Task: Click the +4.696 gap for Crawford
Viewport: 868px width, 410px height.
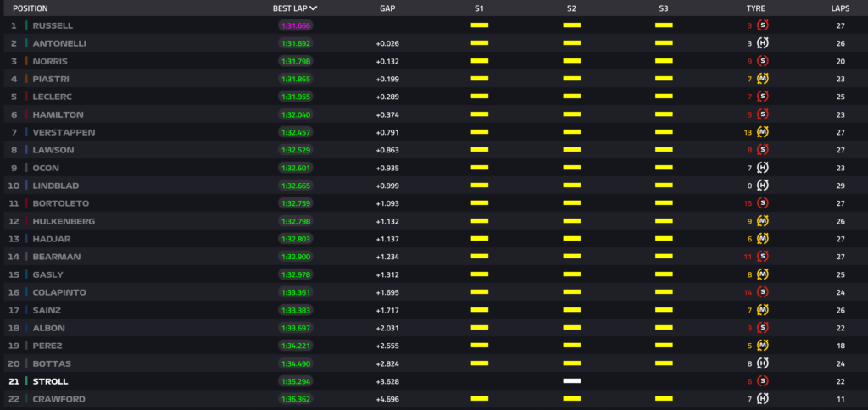Action: tap(387, 399)
